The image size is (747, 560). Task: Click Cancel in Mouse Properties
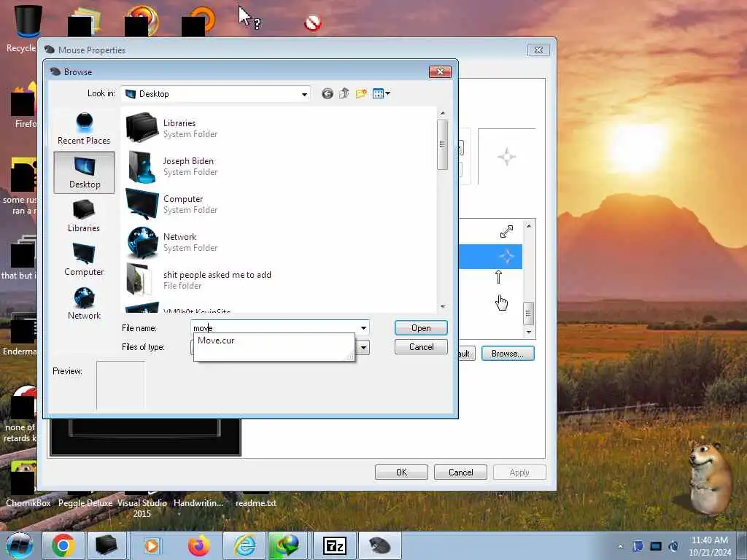tap(461, 472)
